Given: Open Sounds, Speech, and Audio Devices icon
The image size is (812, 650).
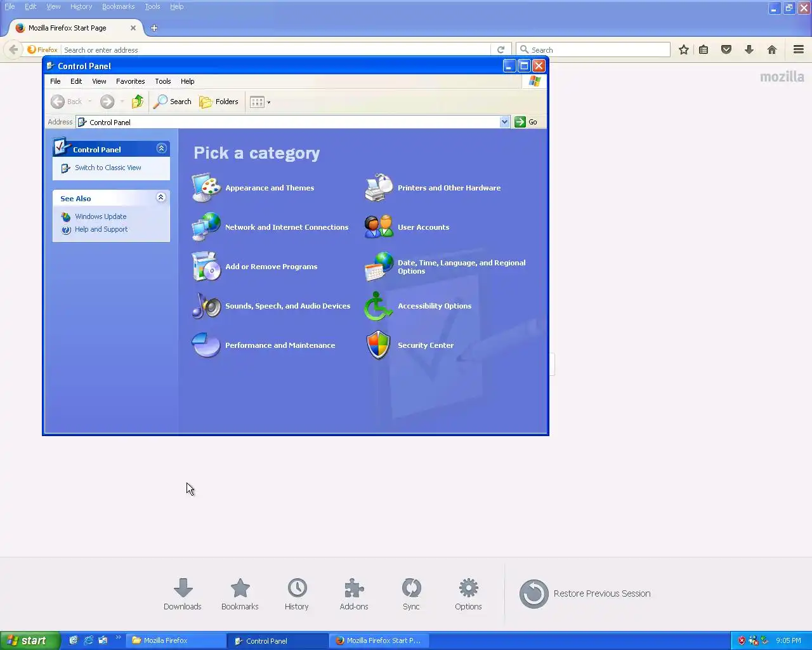Looking at the screenshot, I should (x=206, y=306).
